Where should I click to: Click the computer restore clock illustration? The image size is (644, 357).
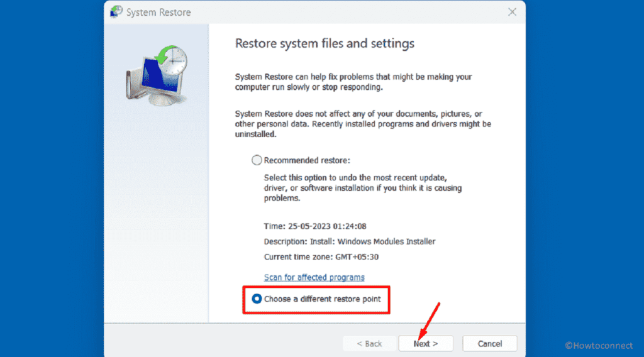tap(157, 75)
